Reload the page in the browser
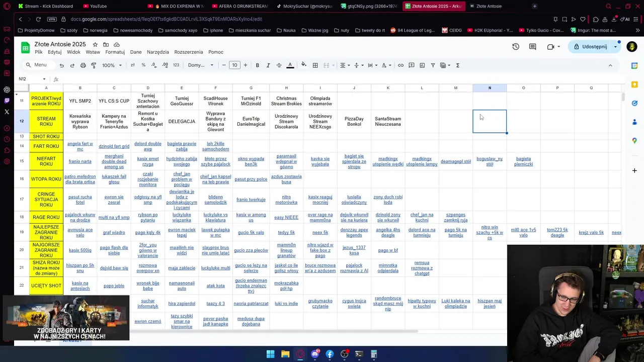This screenshot has height=362, width=644. pyautogui.click(x=38, y=19)
